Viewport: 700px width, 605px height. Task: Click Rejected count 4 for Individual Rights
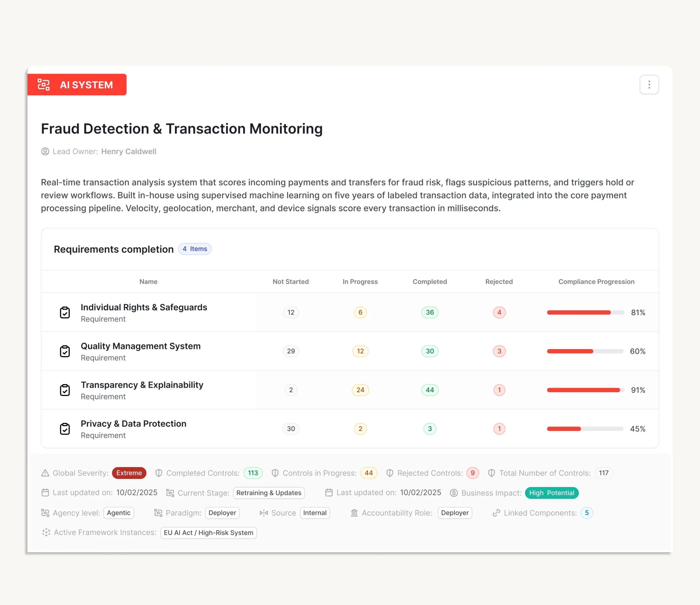(x=499, y=313)
